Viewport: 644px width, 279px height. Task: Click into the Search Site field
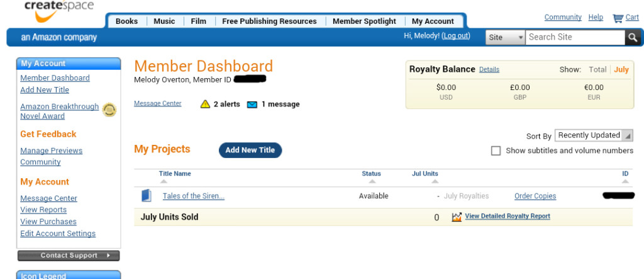click(x=575, y=38)
